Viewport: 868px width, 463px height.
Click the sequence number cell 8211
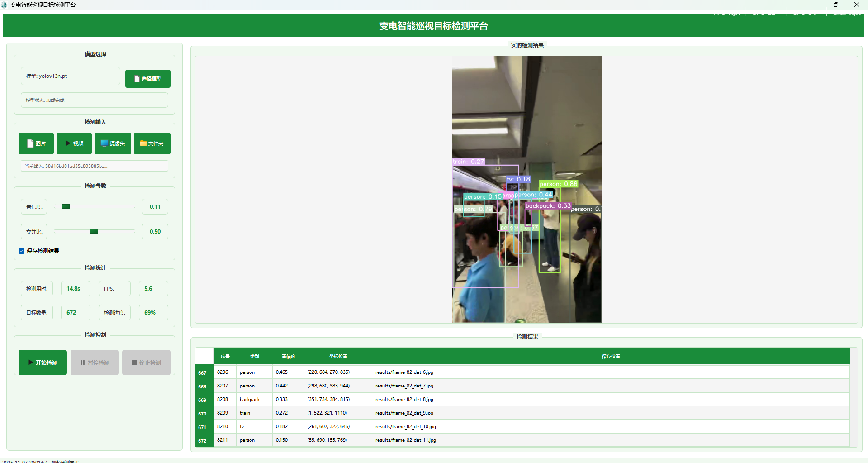pos(225,440)
